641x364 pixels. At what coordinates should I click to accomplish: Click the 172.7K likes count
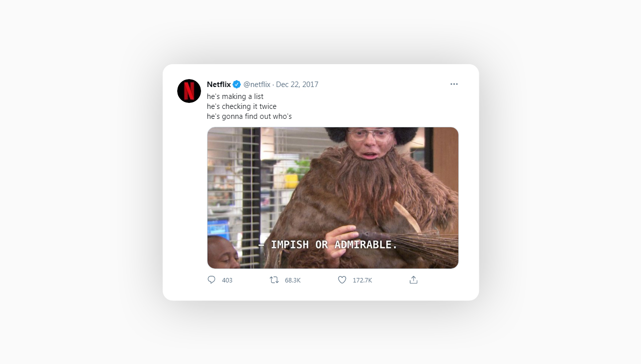pos(362,280)
